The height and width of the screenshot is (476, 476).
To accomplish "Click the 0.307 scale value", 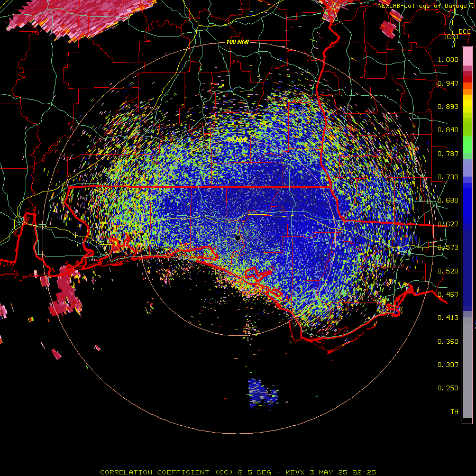I will click(448, 365).
